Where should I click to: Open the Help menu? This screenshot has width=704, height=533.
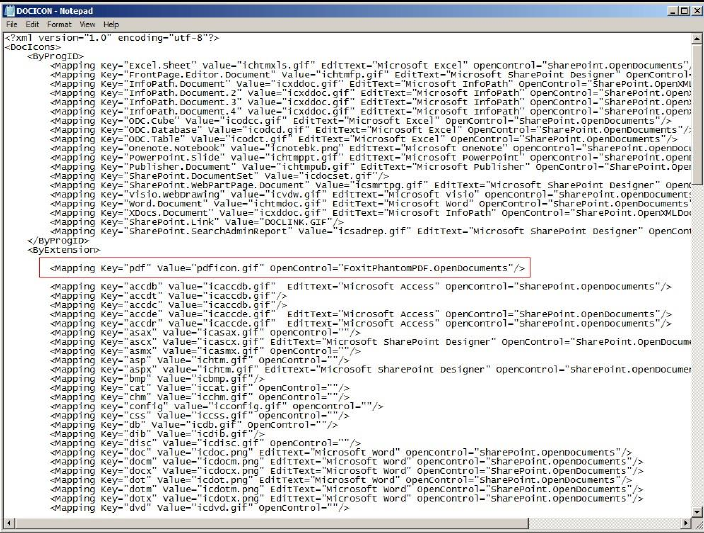coord(111,24)
